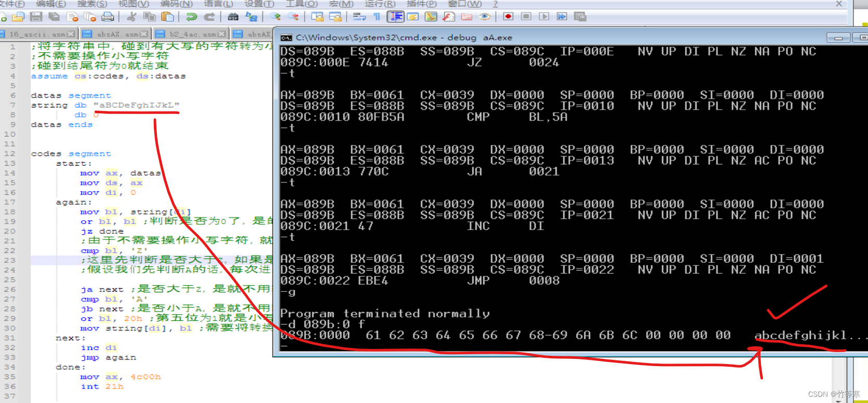Click the folder as workspace icon
The image size is (868, 403).
pyautogui.click(x=467, y=17)
